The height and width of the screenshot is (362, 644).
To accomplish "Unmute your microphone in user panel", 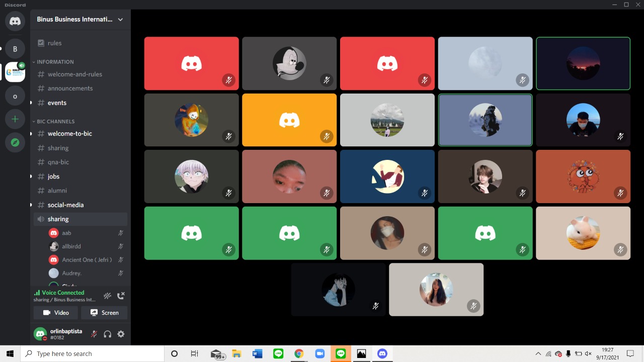I will tap(94, 334).
